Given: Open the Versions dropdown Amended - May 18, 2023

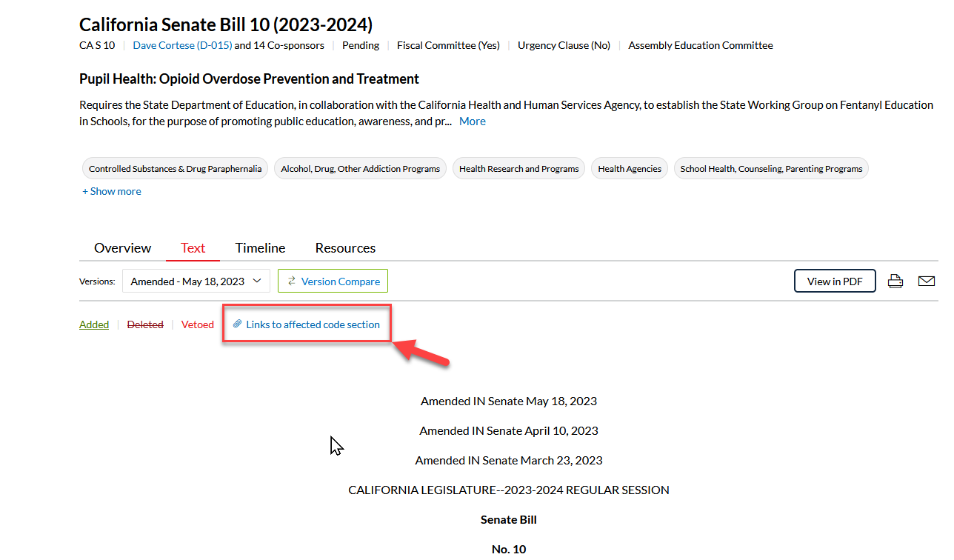Looking at the screenshot, I should point(196,281).
